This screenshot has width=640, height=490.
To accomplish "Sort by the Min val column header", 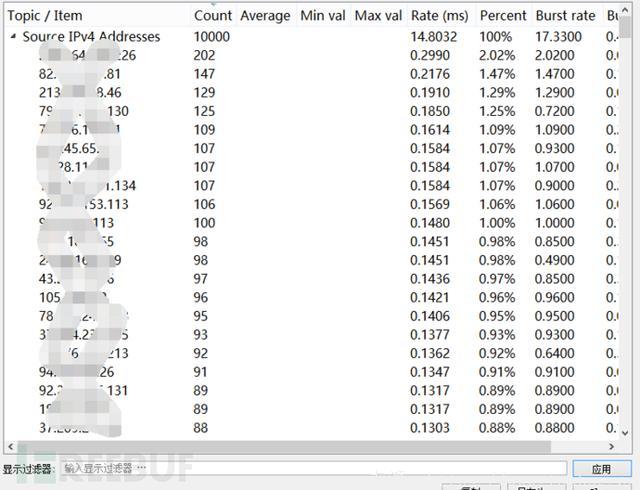I will tap(323, 16).
